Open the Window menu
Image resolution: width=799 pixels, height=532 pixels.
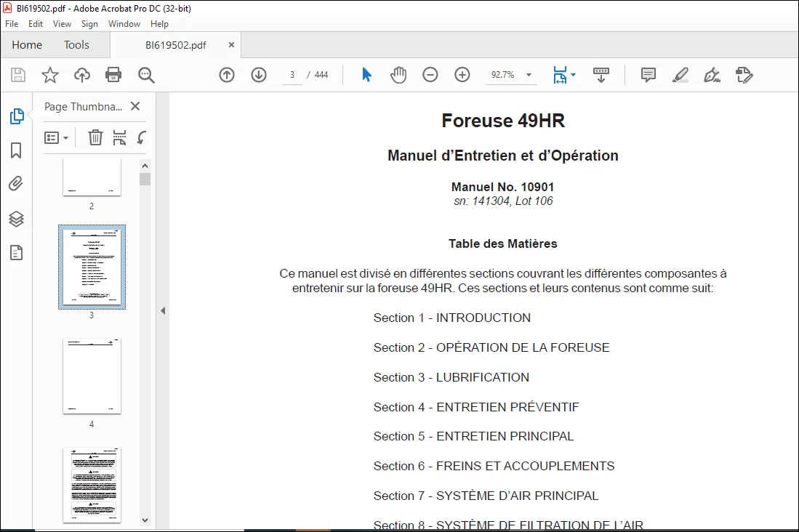tap(124, 24)
